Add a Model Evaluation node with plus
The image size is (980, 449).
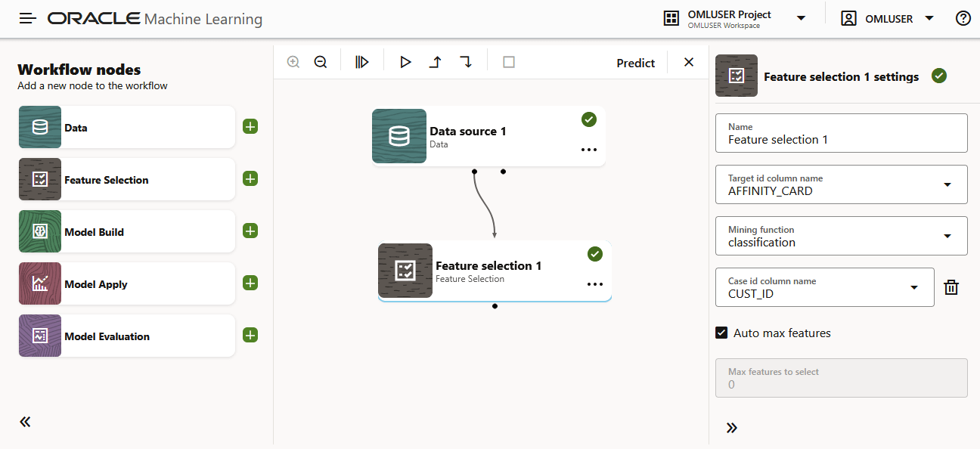(x=250, y=335)
